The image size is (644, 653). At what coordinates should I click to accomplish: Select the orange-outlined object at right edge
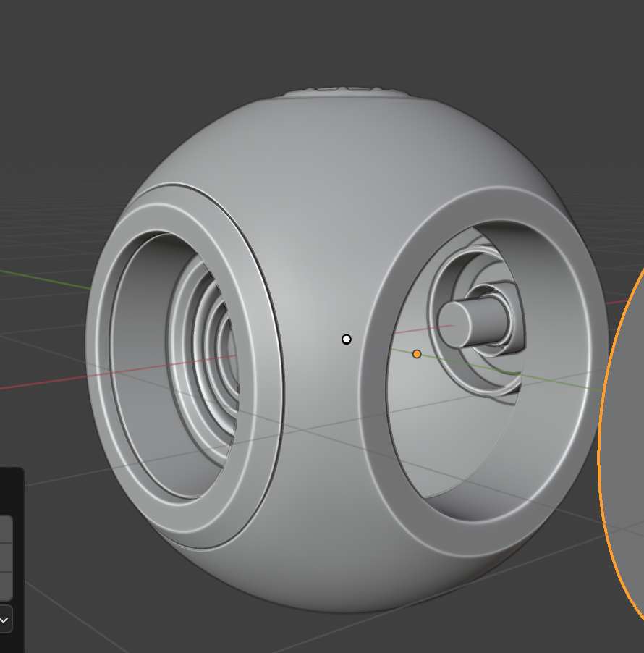click(x=624, y=449)
